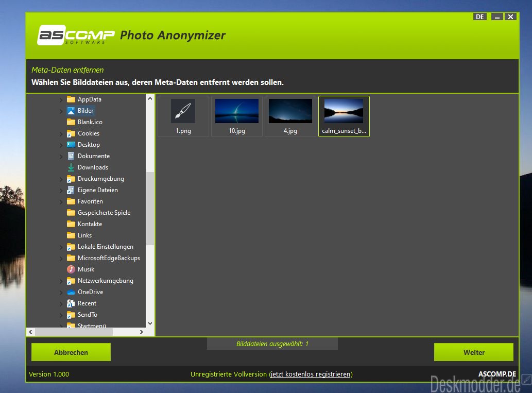Click the Musik note icon
This screenshot has width=532, height=393.
point(71,269)
